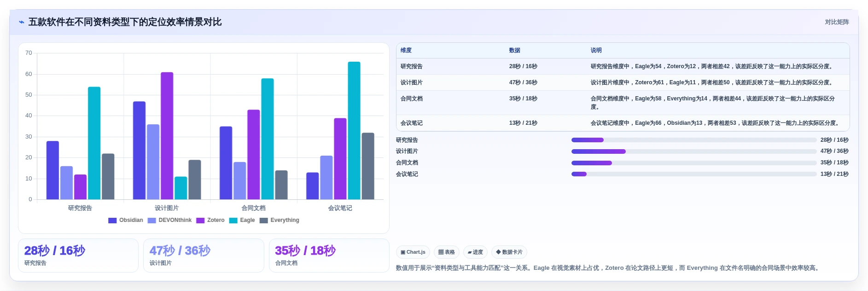Open the 47秒 / 36秒 设计图片 stat card
The width and height of the screenshot is (868, 291).
[204, 256]
